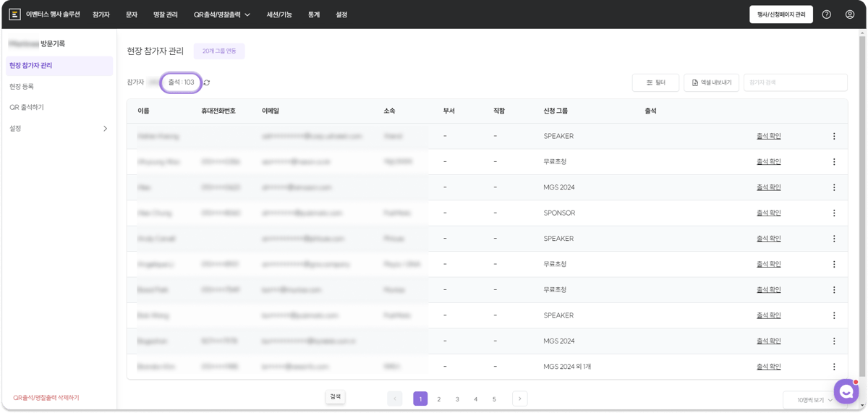Screen dimensions: 868x413
Task: Click the SPONSOR group cell
Action: [x=559, y=213]
